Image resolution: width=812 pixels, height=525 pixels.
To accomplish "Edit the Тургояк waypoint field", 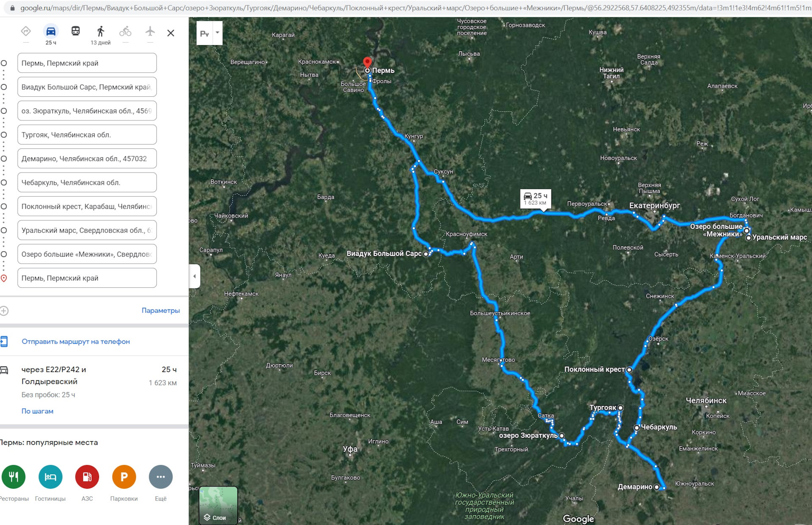I will (x=87, y=135).
